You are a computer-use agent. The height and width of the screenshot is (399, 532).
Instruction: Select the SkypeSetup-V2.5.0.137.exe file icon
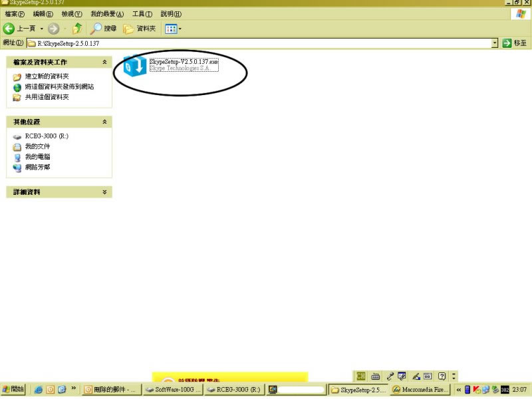[135, 65]
